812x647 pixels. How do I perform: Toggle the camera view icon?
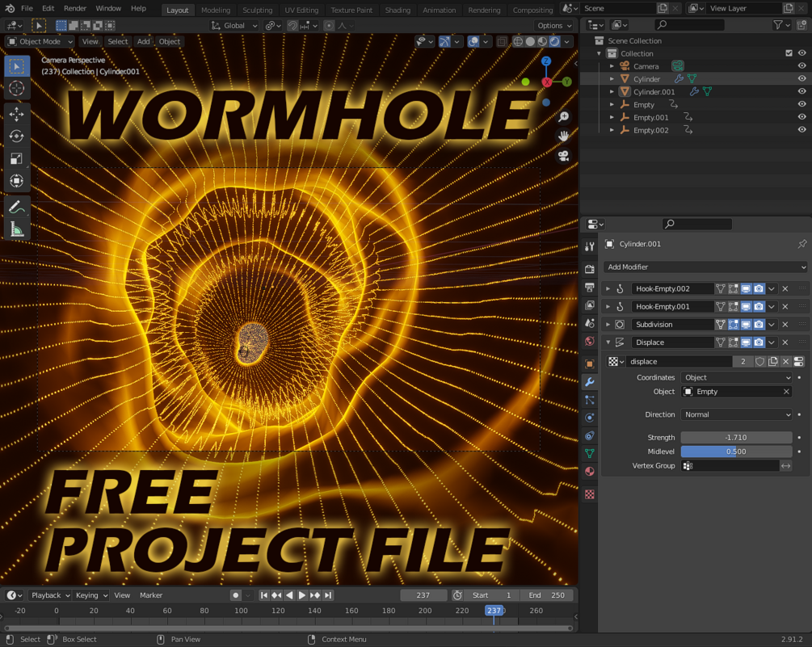point(563,156)
